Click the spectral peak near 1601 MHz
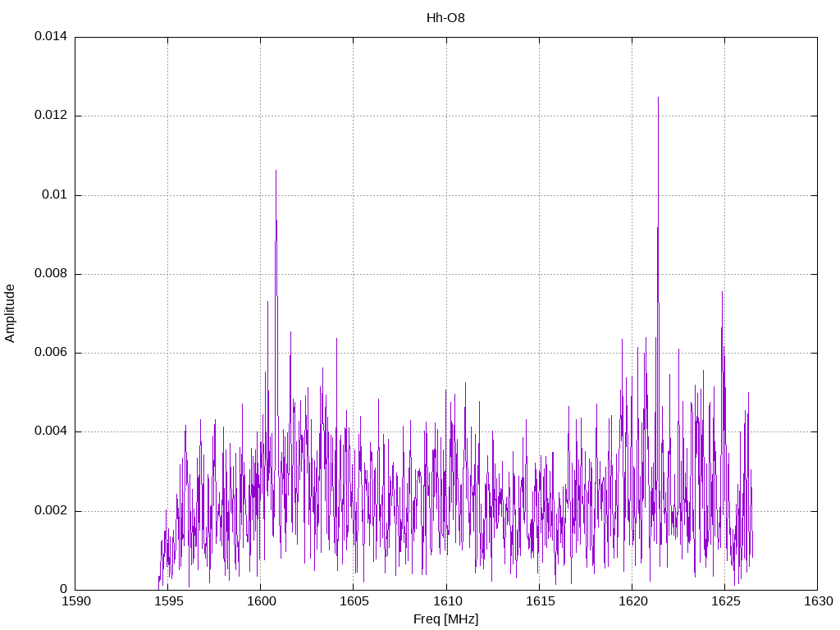 pos(276,171)
